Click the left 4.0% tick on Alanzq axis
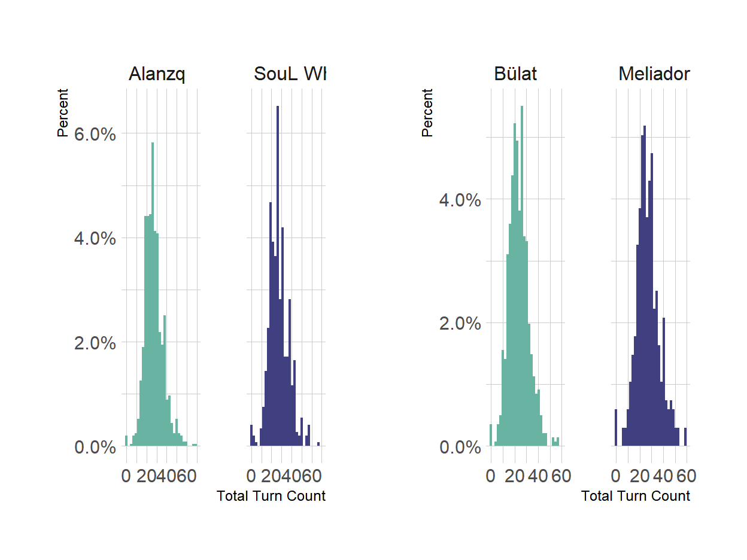Image resolution: width=747 pixels, height=560 pixels. [95, 238]
